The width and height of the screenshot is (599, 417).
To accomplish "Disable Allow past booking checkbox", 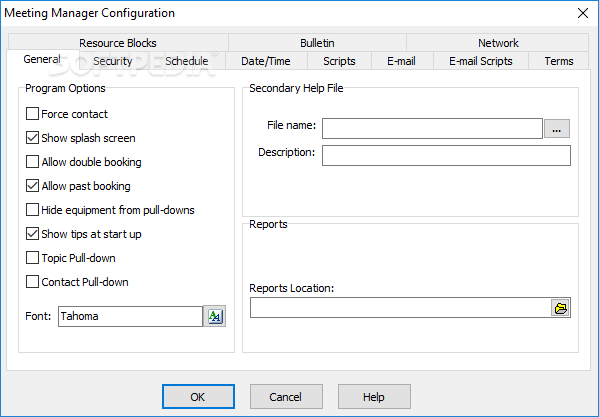I will click(x=32, y=186).
